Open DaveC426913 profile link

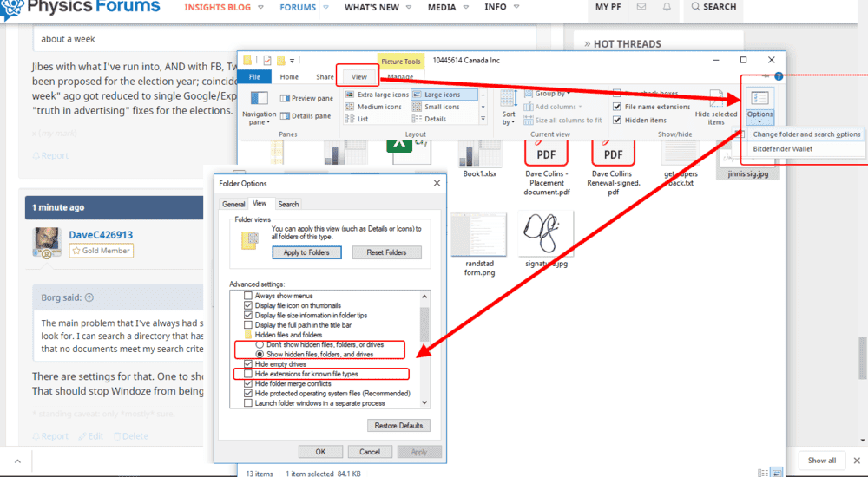(101, 235)
